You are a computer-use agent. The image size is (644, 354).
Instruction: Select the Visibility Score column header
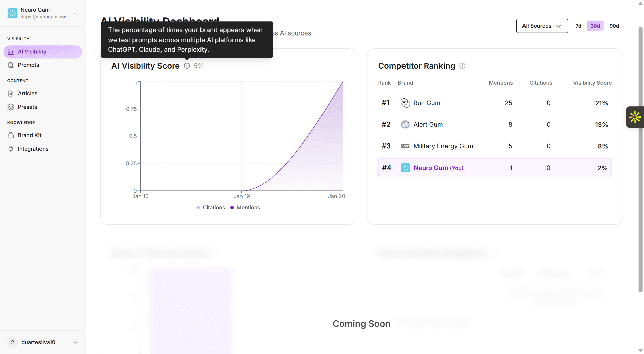(592, 83)
